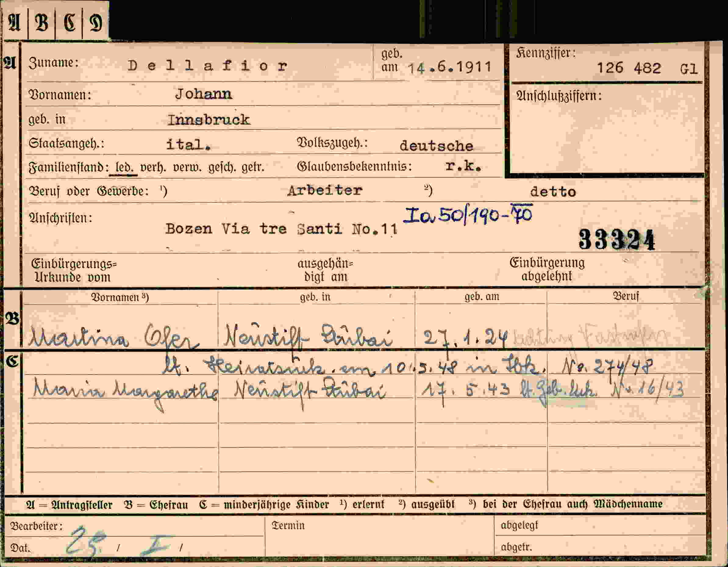Click the handwritten reference 'Ia 50/190-70'
Screen dimensions: 728x567
coord(468,214)
